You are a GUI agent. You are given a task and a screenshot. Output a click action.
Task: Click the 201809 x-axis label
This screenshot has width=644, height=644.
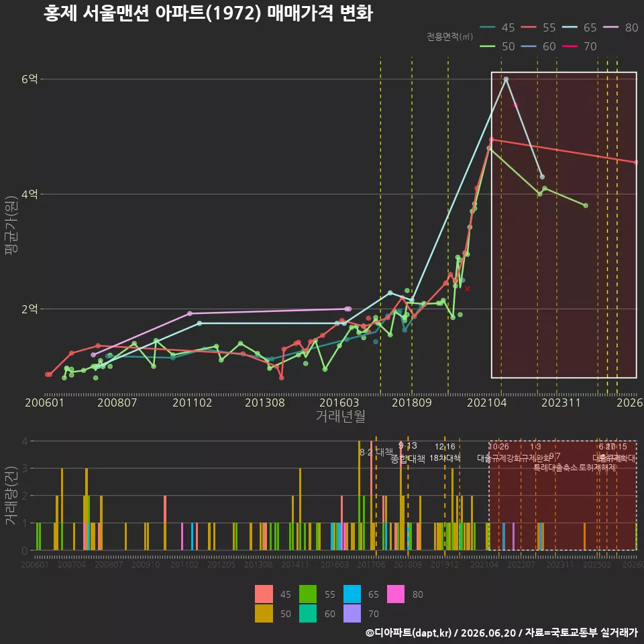[411, 402]
